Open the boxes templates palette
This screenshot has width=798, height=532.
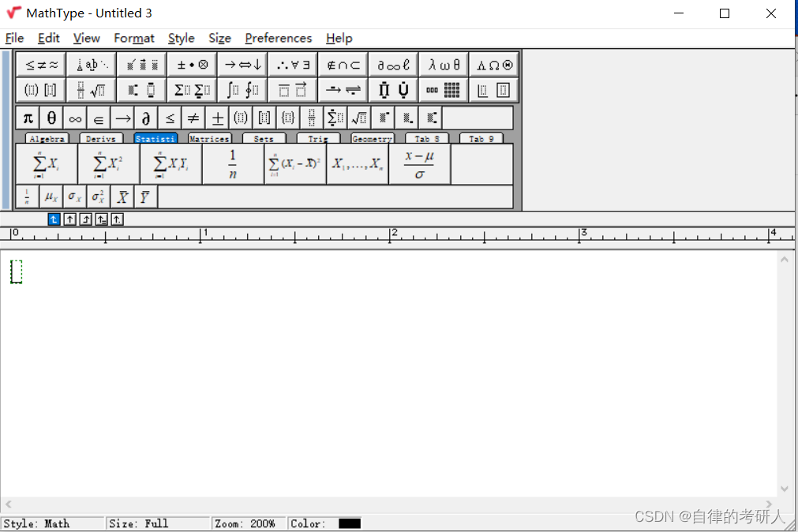493,90
